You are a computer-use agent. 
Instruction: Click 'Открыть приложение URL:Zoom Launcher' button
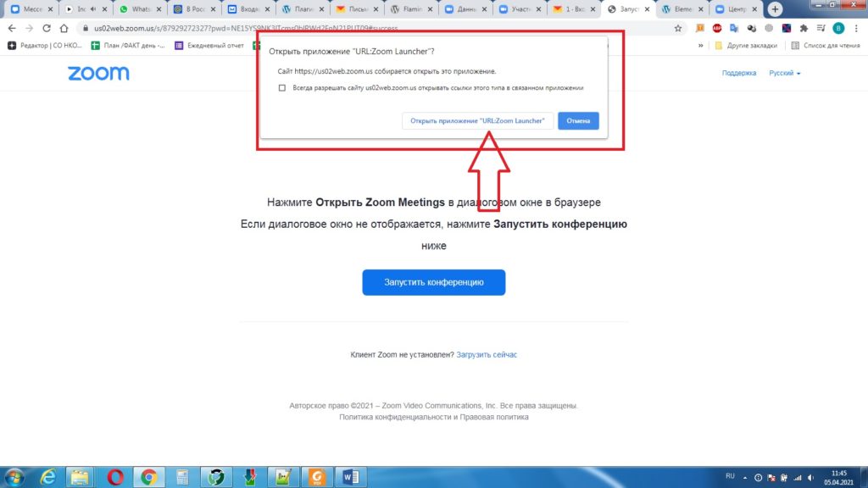click(x=478, y=120)
